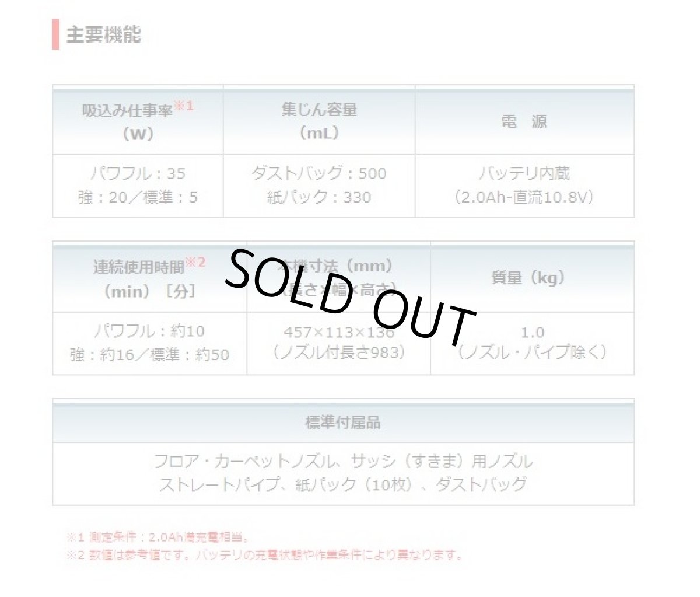700x597 pixels.
Task: Click the 1.0 mass value
Action: click(x=532, y=332)
